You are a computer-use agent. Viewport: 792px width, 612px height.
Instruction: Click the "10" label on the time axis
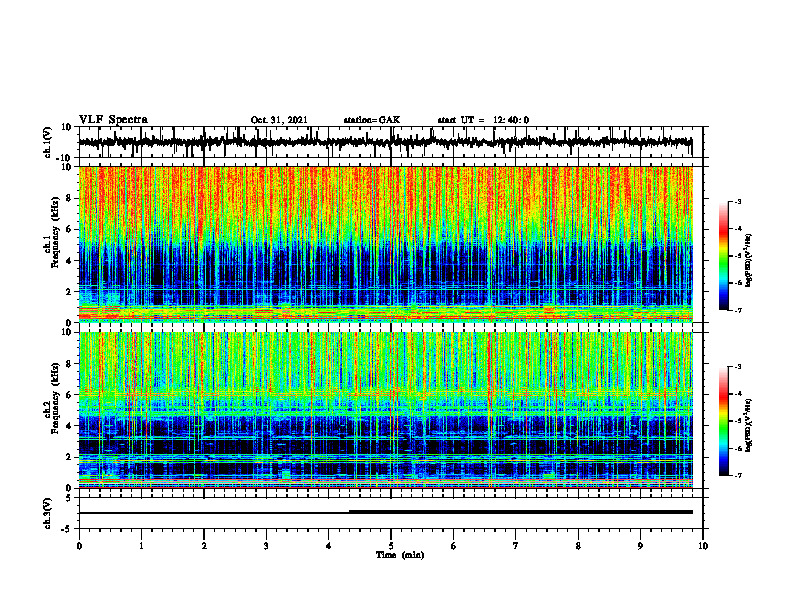point(703,546)
